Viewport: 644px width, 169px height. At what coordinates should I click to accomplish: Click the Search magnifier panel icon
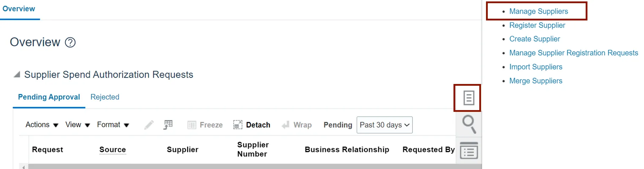point(469,124)
